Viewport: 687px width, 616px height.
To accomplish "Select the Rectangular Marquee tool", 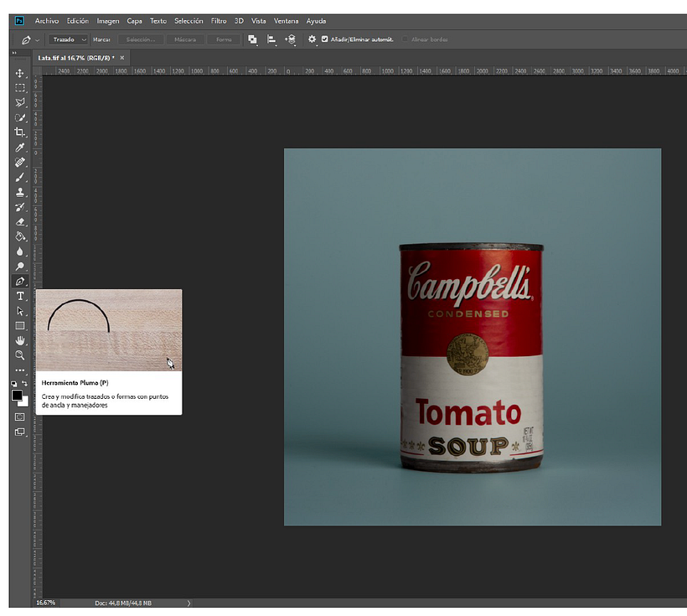I will [x=20, y=88].
